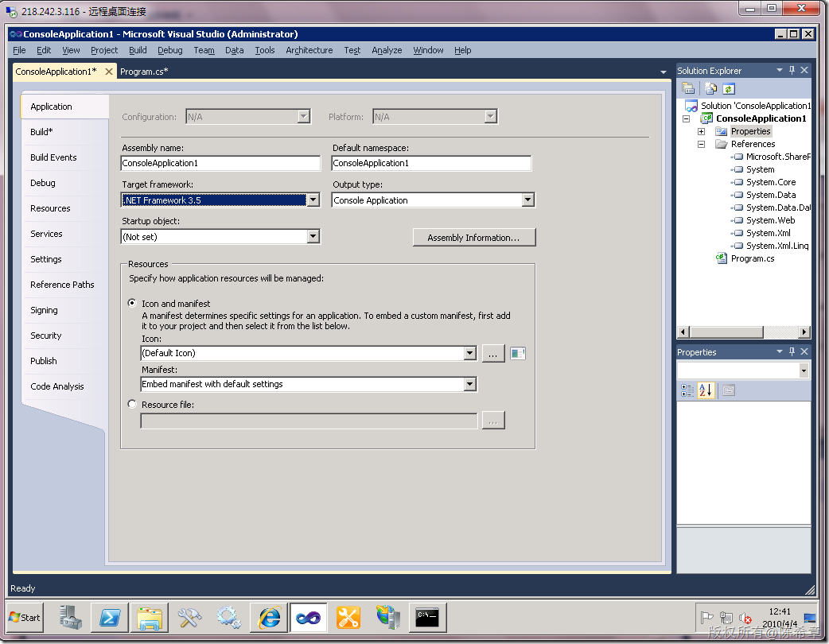Open the document tab list dropdown
This screenshot has width=829, height=644.
point(664,72)
